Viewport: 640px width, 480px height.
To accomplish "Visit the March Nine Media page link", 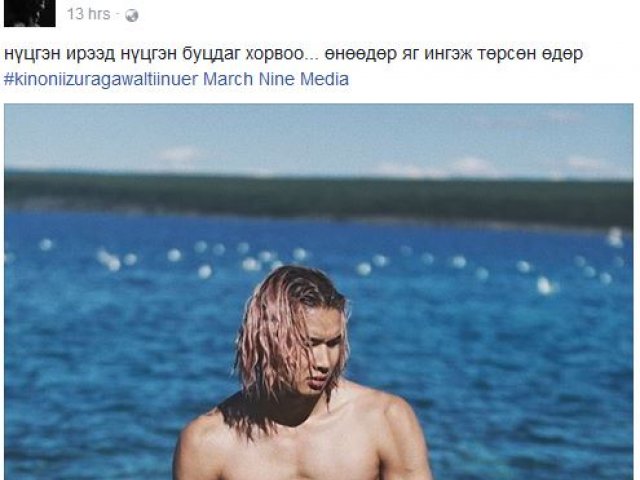I will pos(276,79).
